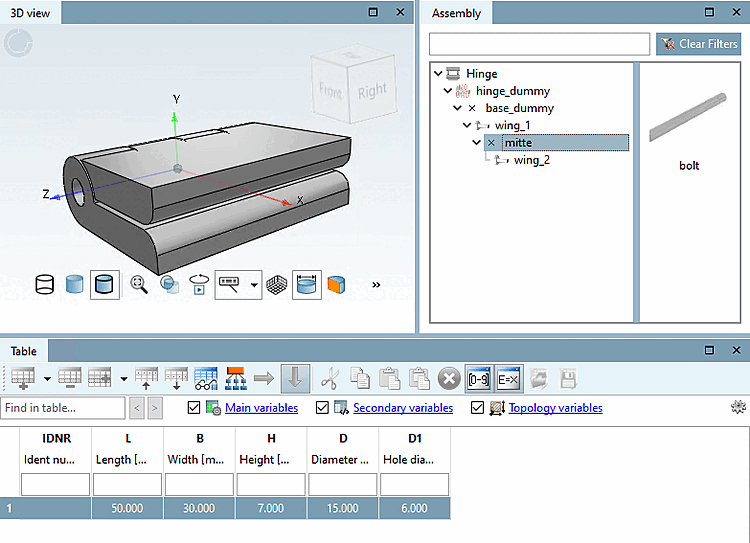The image size is (750, 543).
Task: Click the red delete circle icon
Action: pos(449,378)
